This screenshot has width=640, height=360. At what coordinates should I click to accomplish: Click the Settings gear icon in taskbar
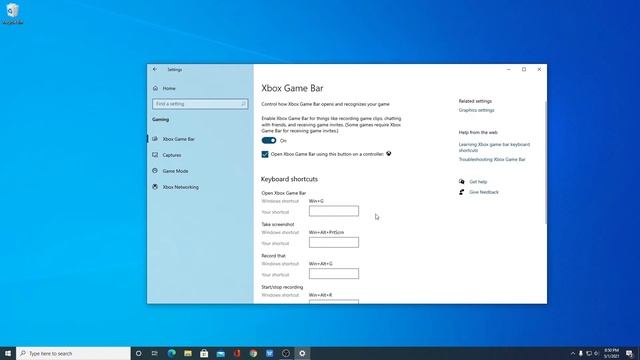302,353
